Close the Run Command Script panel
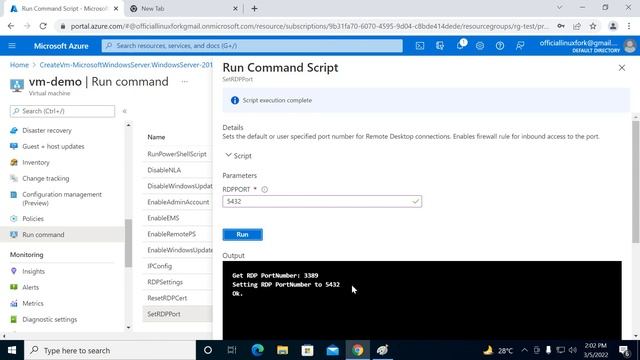The width and height of the screenshot is (640, 360). click(x=622, y=68)
